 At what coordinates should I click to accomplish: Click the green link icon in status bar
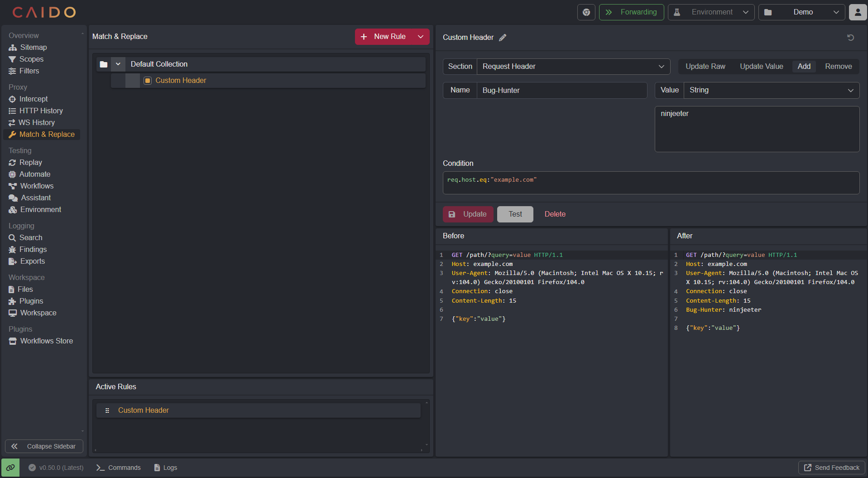[10, 468]
